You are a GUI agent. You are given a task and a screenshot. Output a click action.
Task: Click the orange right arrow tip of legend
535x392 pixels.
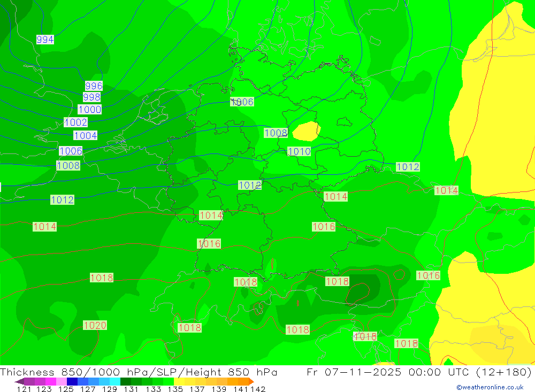(251, 382)
